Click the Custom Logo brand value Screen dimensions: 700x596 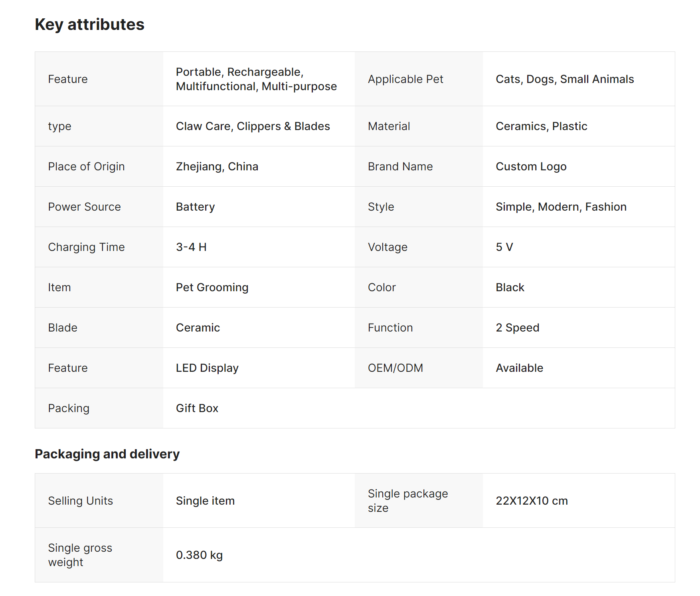[x=531, y=166]
